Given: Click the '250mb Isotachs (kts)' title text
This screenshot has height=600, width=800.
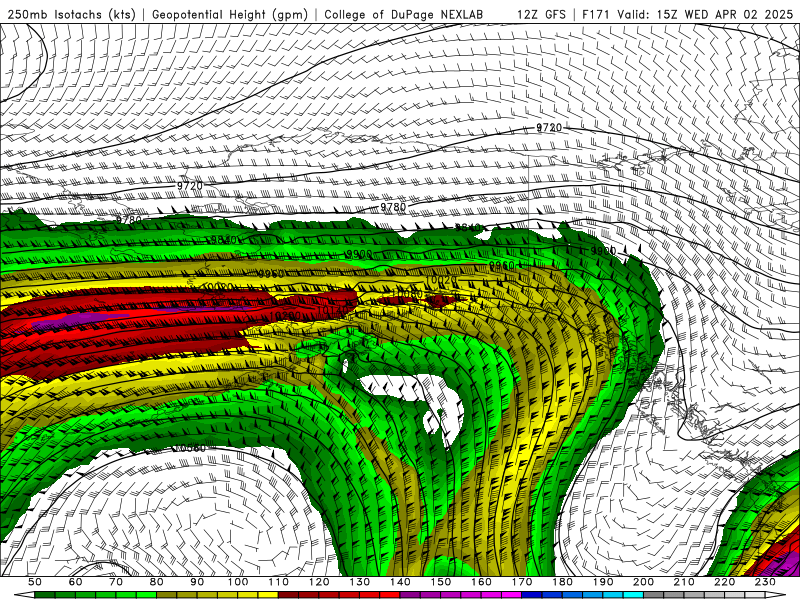Looking at the screenshot, I should coord(71,14).
